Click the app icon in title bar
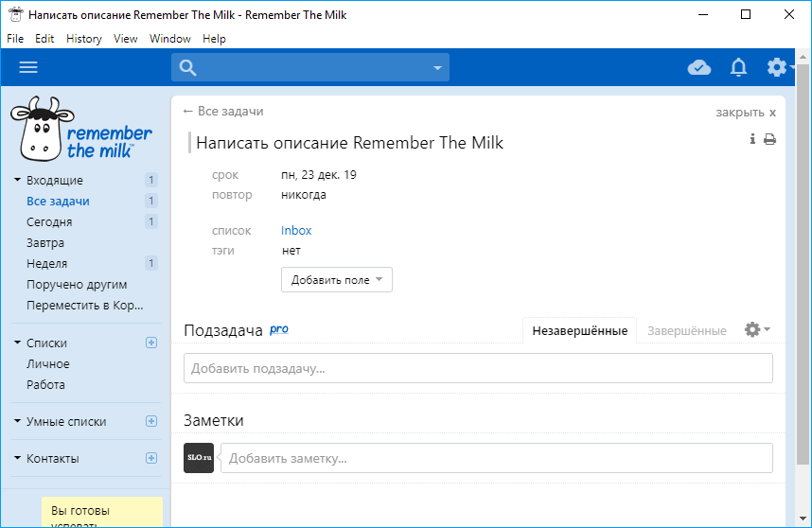 click(15, 14)
